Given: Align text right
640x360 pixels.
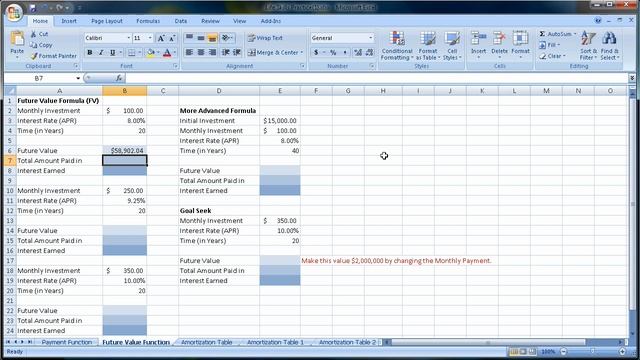Looking at the screenshot, I should pos(212,53).
